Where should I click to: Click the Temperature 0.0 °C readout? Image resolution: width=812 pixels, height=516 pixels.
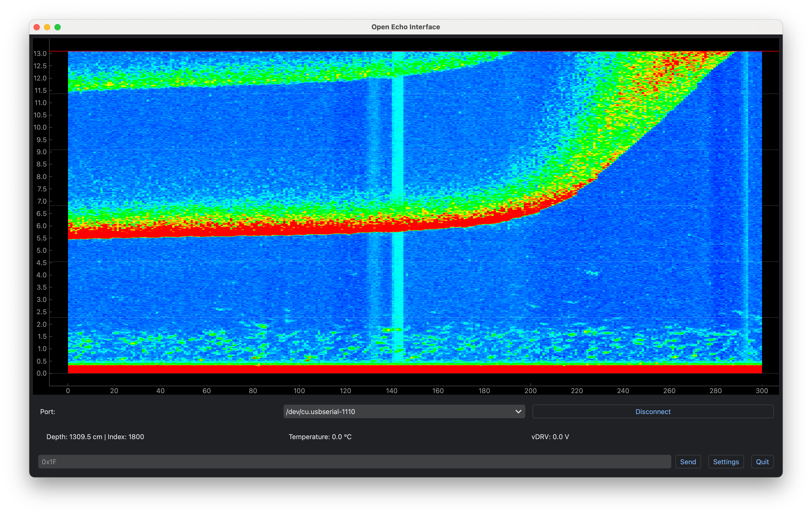[320, 437]
